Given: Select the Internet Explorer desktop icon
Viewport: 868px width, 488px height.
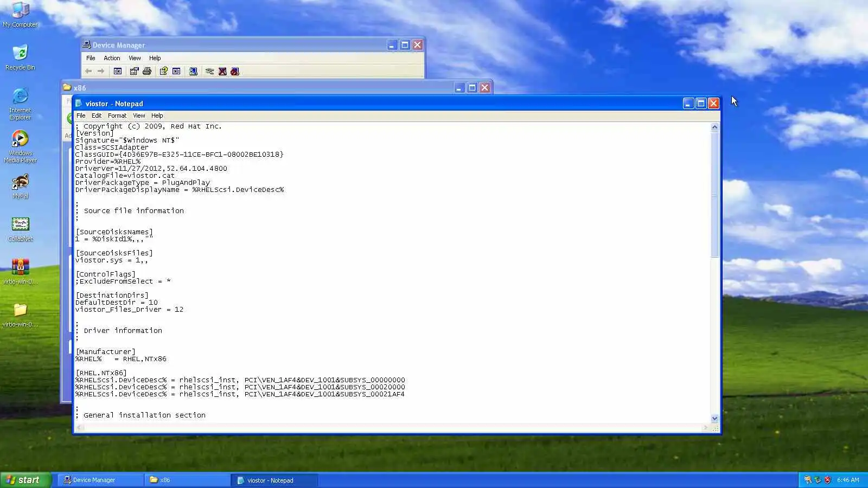Looking at the screenshot, I should click(x=20, y=104).
